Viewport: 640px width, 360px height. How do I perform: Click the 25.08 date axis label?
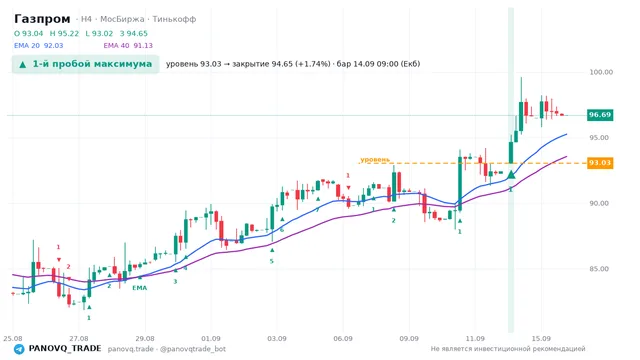pyautogui.click(x=13, y=339)
